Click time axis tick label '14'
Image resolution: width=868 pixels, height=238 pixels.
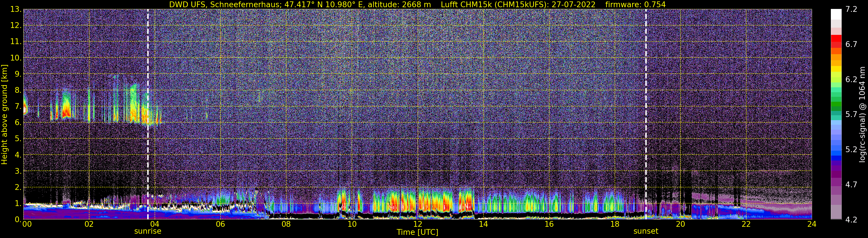[x=483, y=224]
